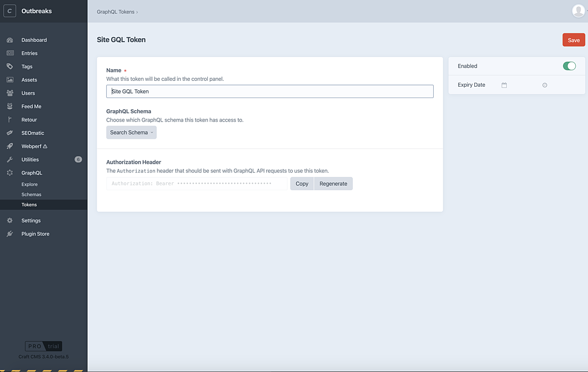Copy the authorization header
The height and width of the screenshot is (372, 588).
[302, 184]
